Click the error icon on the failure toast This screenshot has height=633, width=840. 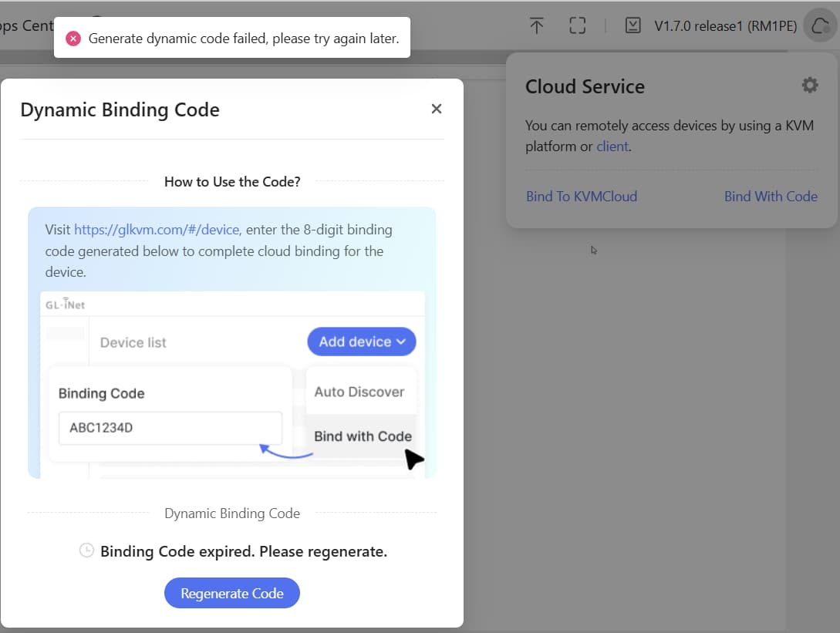(73, 37)
